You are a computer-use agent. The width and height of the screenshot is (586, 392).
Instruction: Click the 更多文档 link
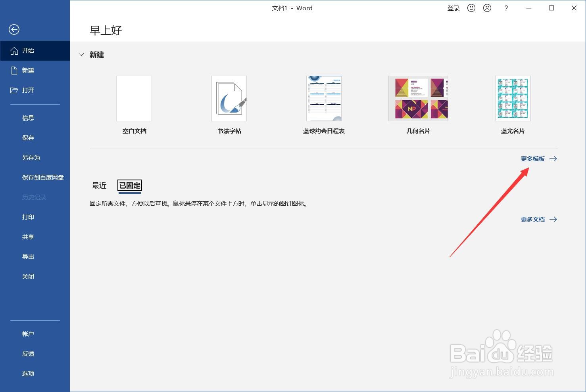pos(533,219)
